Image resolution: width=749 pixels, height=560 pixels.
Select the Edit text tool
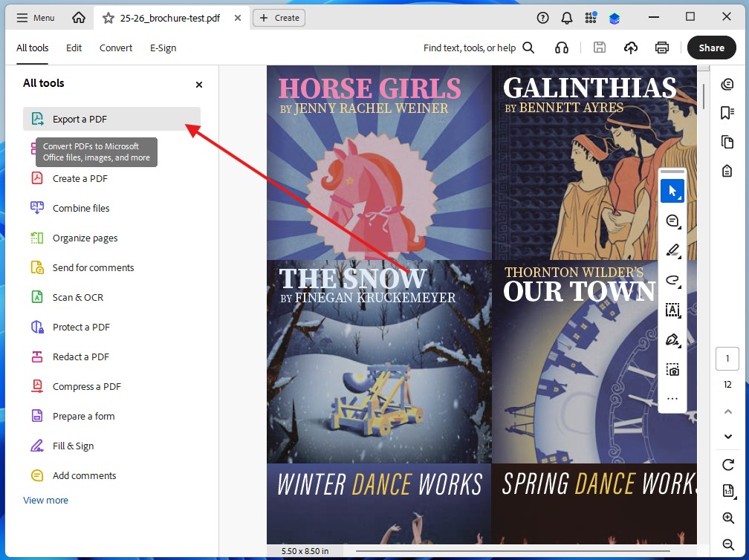(672, 310)
